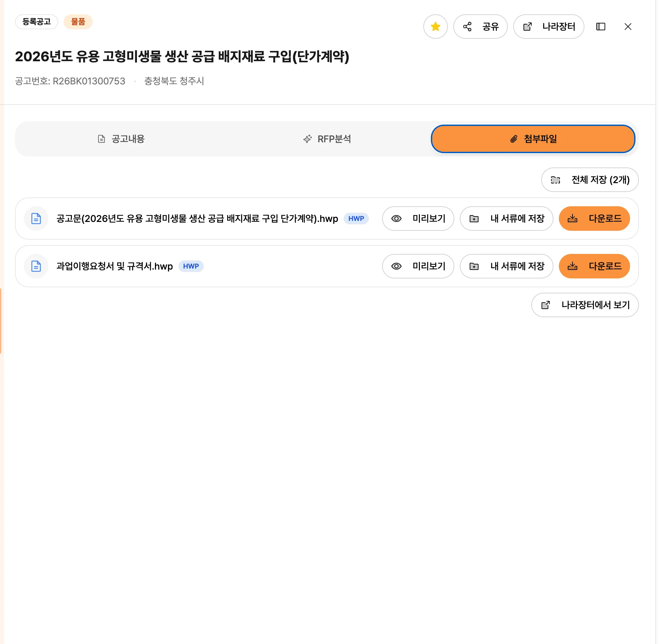The height and width of the screenshot is (644, 658).
Task: Save 과업이행요청서 file to 내 서류
Action: [x=506, y=266]
